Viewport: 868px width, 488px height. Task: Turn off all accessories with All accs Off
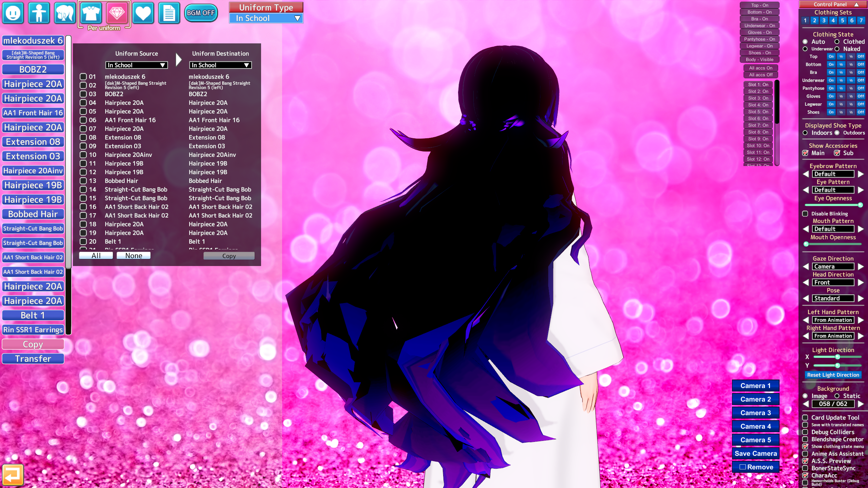pyautogui.click(x=761, y=75)
